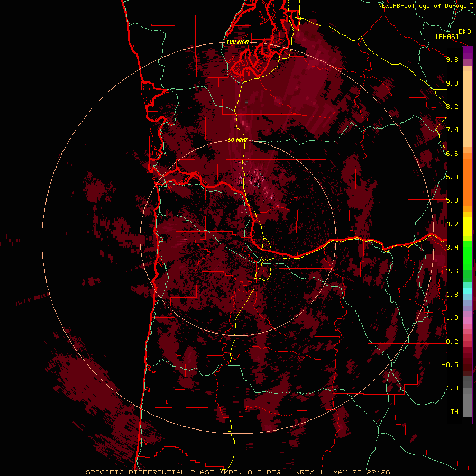The image size is (476, 476).
Task: Click the 100 NMI range ring label
Action: click(x=237, y=42)
